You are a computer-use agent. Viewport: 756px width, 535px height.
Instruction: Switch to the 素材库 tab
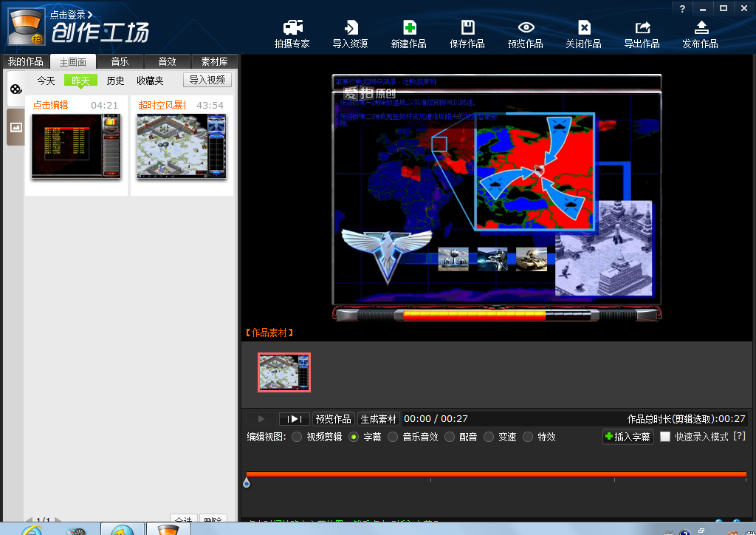[x=215, y=61]
